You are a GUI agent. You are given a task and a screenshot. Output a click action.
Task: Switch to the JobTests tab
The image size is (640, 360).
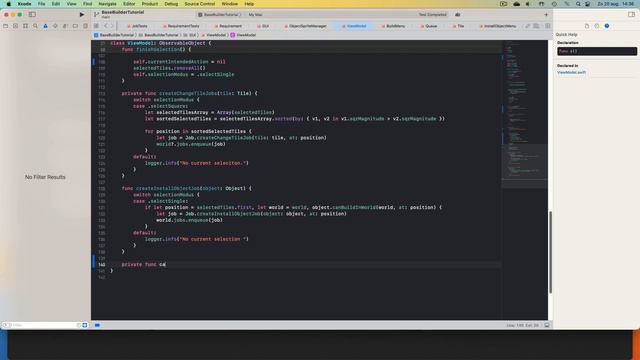(x=138, y=26)
